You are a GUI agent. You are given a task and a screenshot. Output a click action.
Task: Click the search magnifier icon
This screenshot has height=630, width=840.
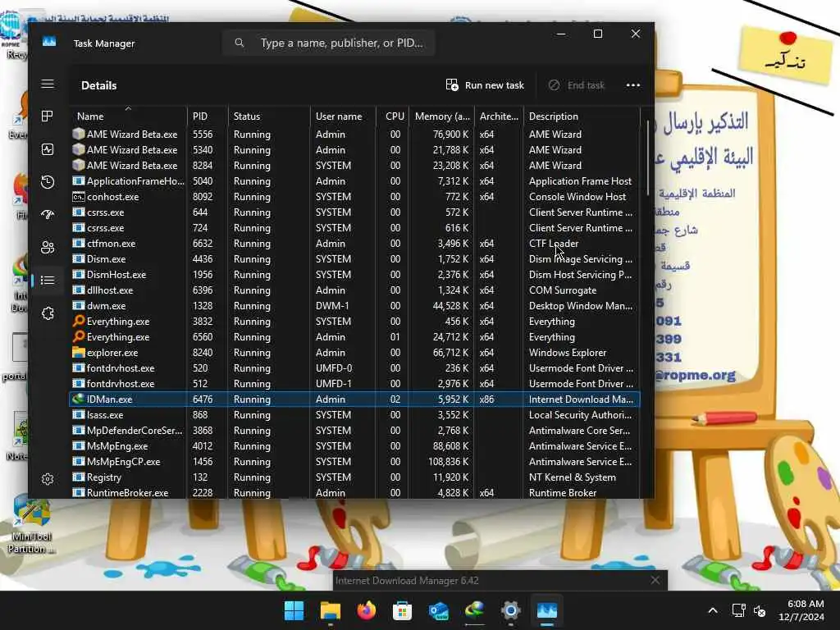coord(240,43)
